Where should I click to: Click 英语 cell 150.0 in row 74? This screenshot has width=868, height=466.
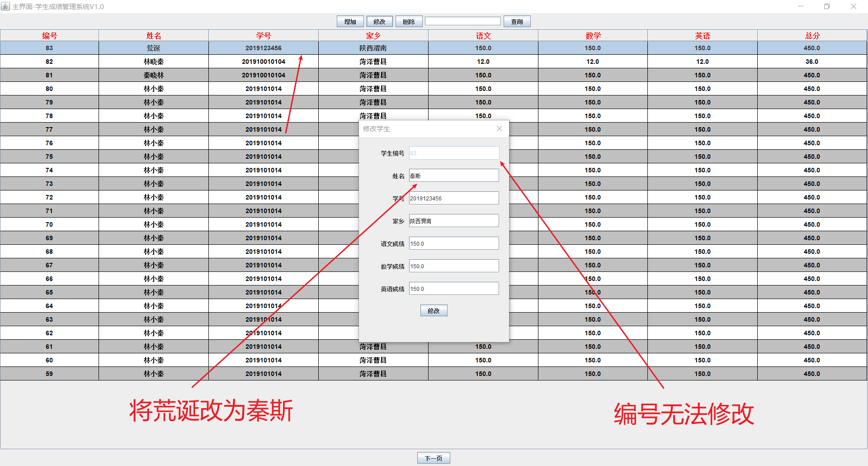point(703,170)
